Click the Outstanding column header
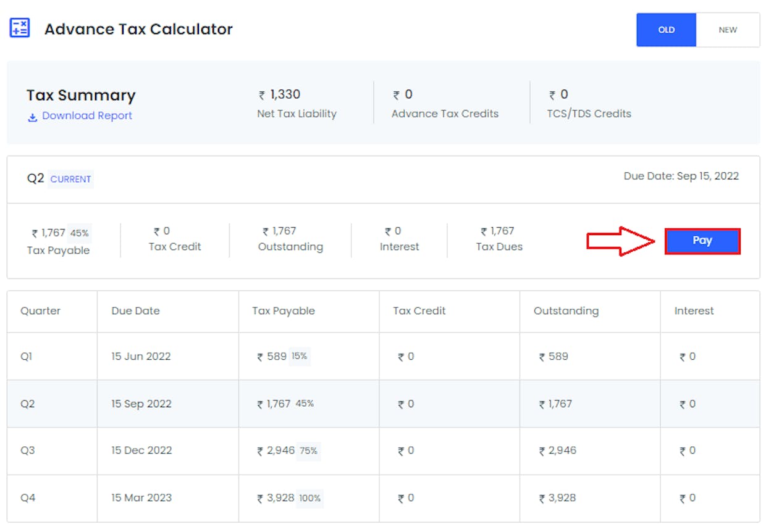This screenshot has width=766, height=532. tap(566, 310)
